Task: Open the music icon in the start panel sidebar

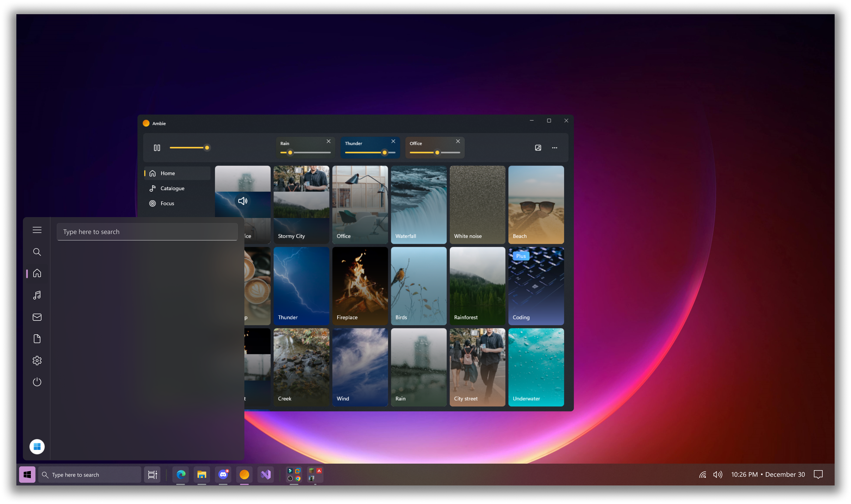Action: 37,295
